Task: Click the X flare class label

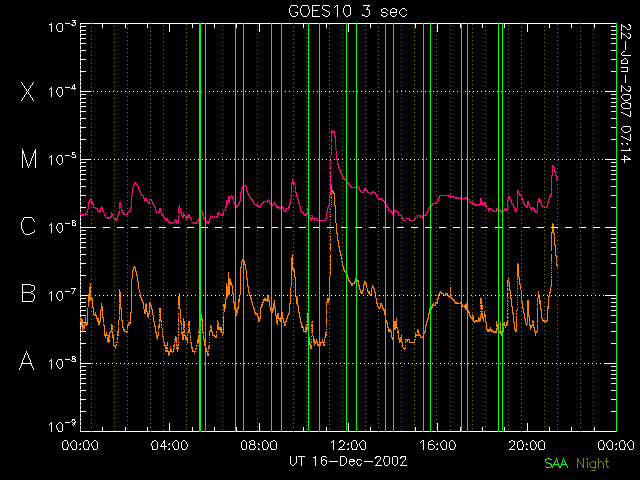Action: [28, 91]
